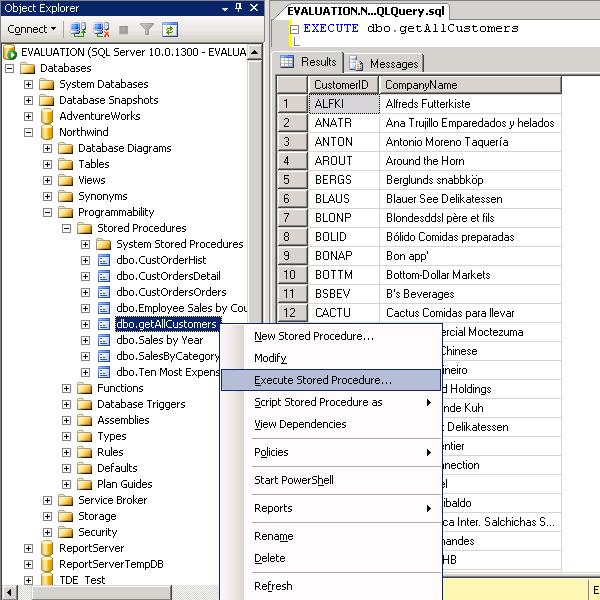Click the EVALUATION server icon

tap(10, 52)
